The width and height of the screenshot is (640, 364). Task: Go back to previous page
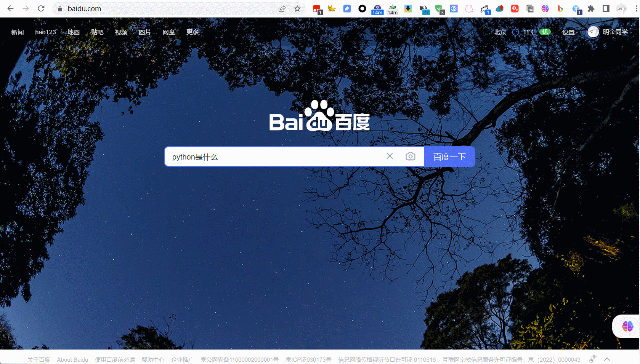point(11,8)
